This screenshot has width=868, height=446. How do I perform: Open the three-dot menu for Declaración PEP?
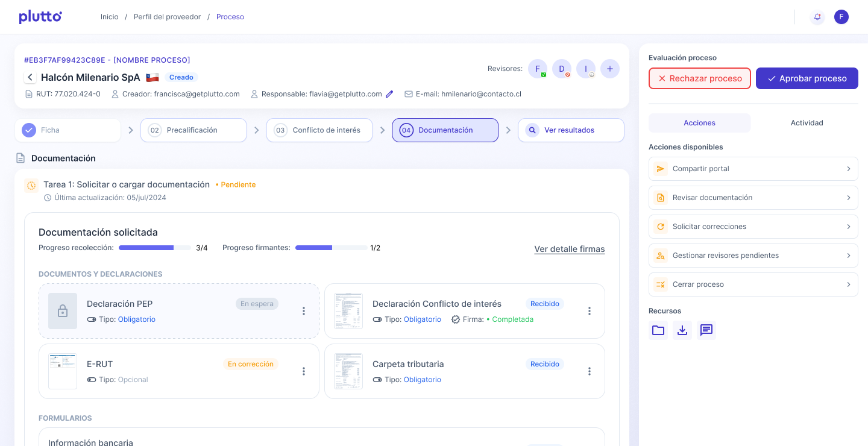tap(304, 311)
